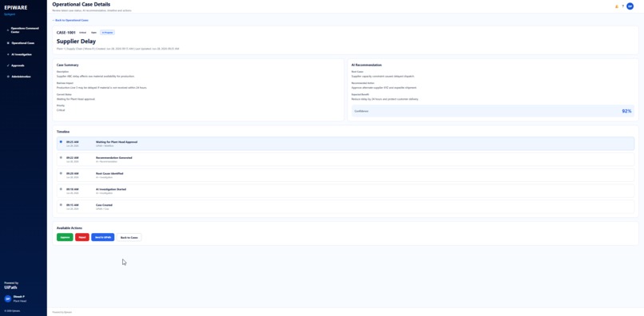Select the Waiting for Plant Head Approval entry
The height and width of the screenshot is (316, 644).
tap(345, 143)
